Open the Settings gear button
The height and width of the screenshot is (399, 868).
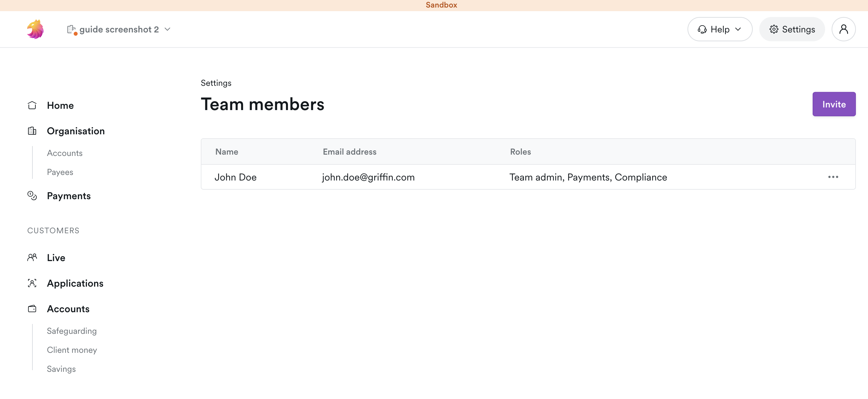coord(792,29)
